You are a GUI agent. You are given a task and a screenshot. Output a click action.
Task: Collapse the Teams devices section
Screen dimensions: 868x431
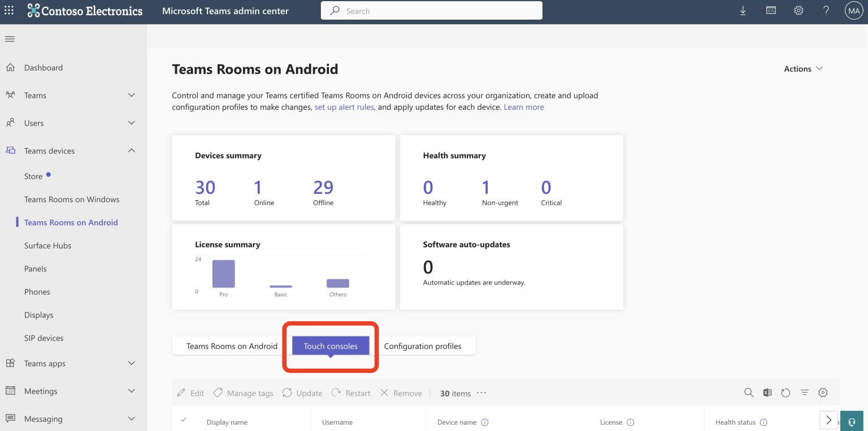[x=132, y=150]
